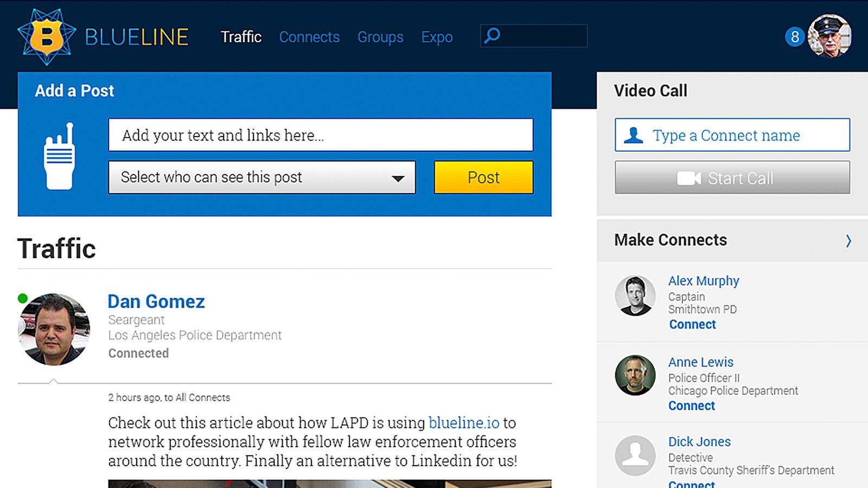
Task: Click Dick Jones' placeholder avatar icon
Action: coord(635,457)
